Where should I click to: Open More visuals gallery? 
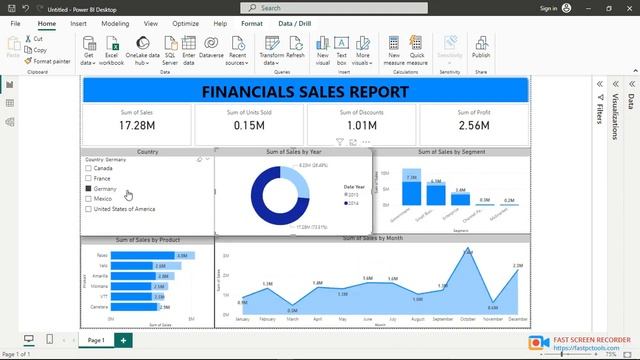point(362,51)
